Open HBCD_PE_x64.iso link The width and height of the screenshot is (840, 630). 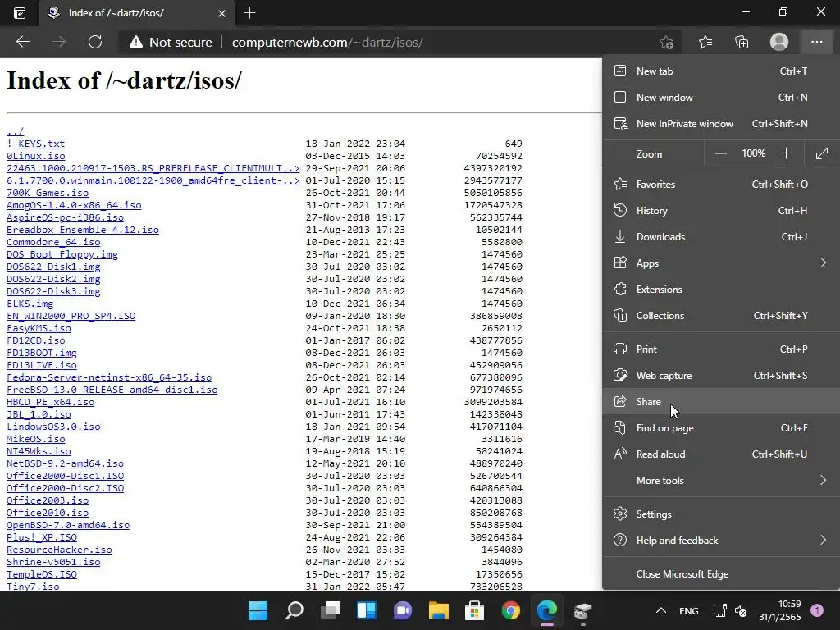(x=50, y=402)
